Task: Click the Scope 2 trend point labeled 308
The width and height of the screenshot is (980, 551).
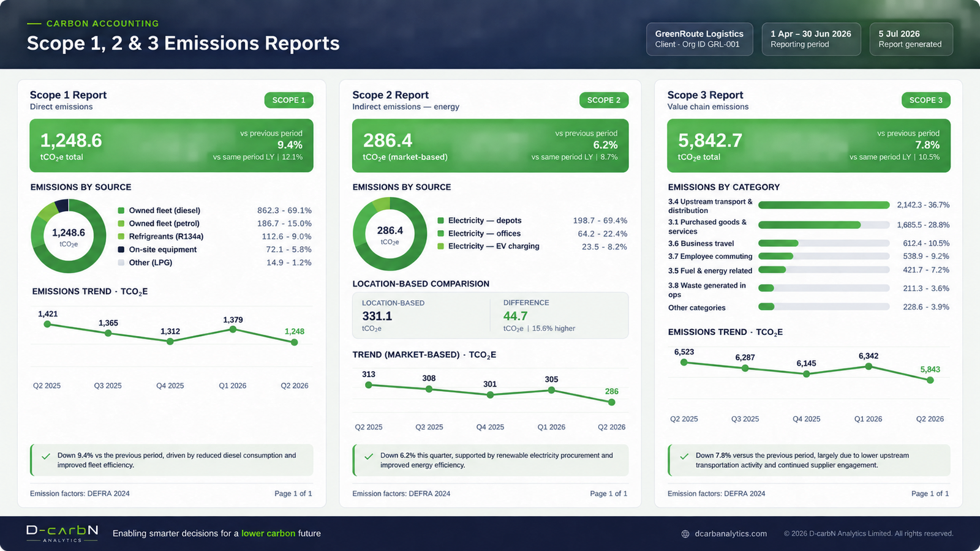Action: 429,389
